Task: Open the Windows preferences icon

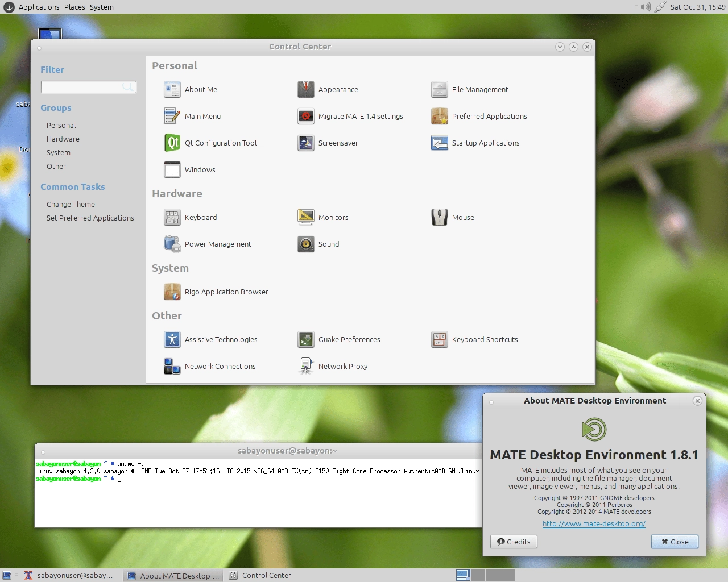Action: point(172,169)
